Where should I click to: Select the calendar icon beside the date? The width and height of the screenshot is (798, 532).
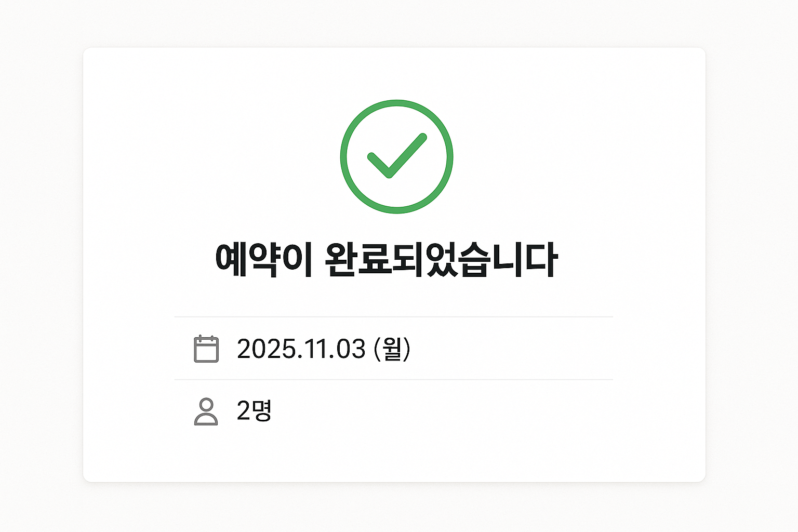[x=206, y=349]
